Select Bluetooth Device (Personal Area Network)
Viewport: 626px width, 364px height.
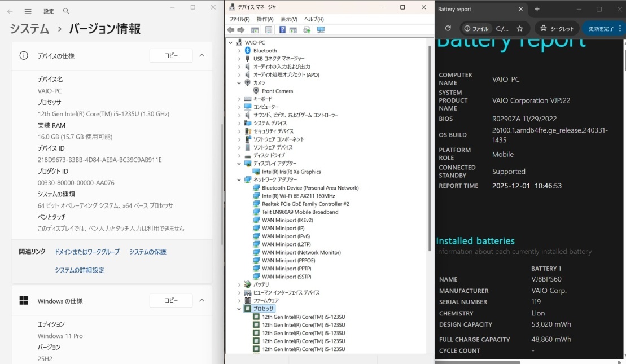[310, 187]
